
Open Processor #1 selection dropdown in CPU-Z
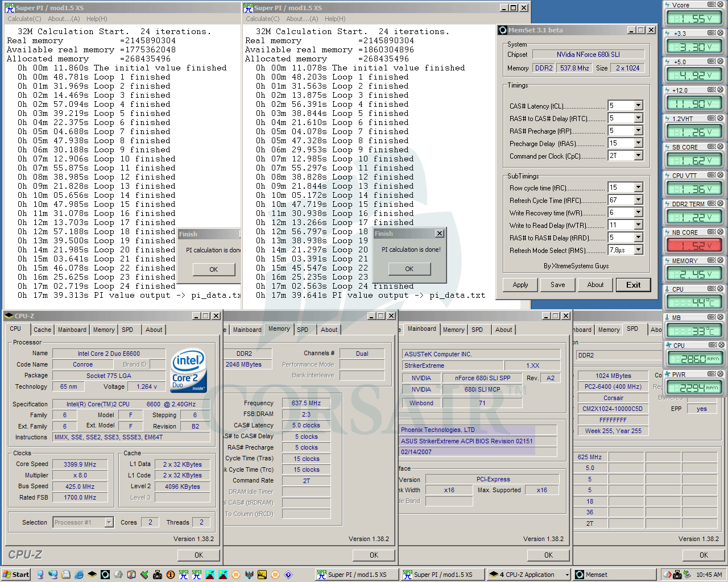click(x=109, y=522)
